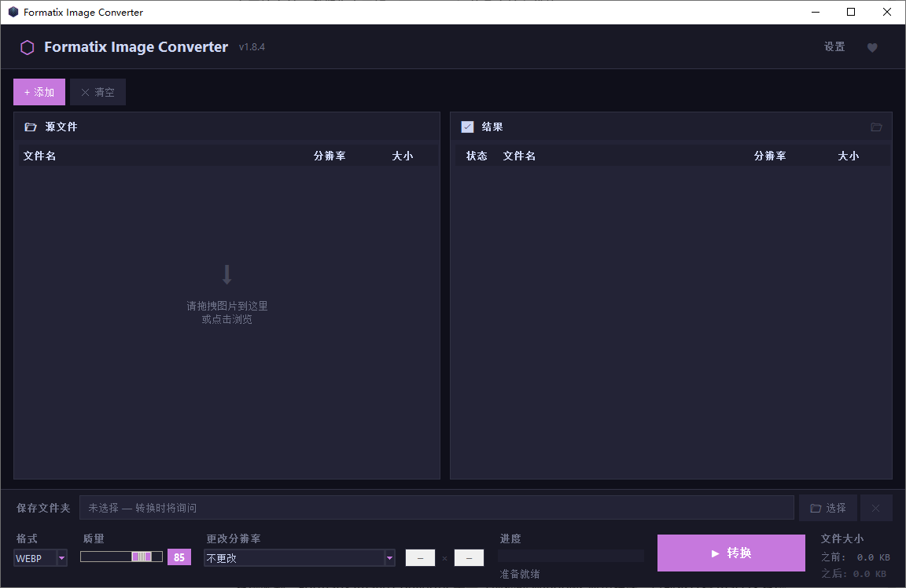This screenshot has height=588, width=906.
Task: Click the 状态 column header in results
Action: [x=477, y=156]
